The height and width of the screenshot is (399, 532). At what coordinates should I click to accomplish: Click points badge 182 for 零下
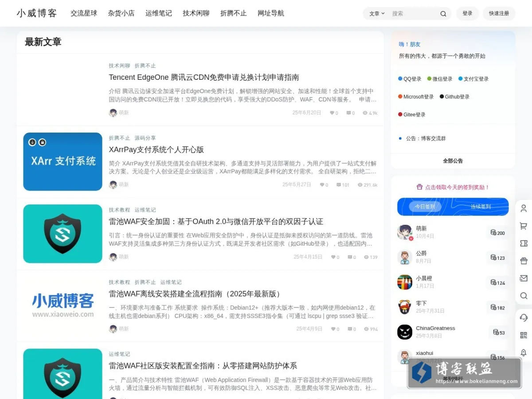click(497, 307)
